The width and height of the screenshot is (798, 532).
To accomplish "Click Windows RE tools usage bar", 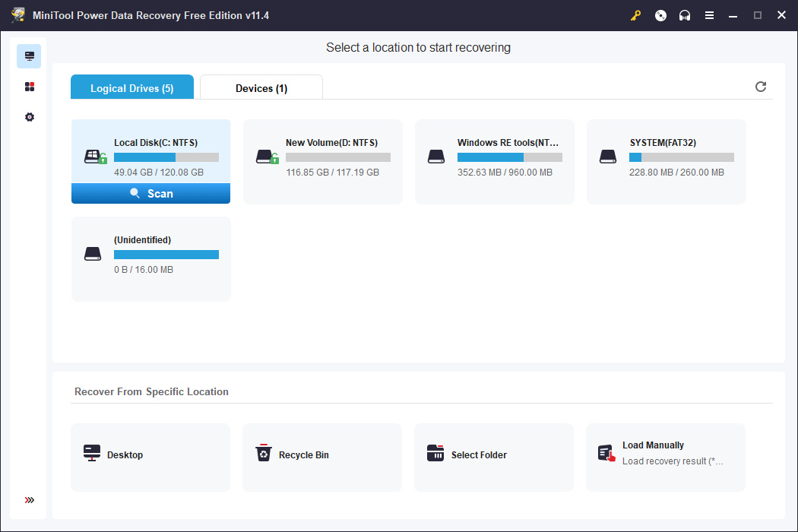I will [x=510, y=157].
